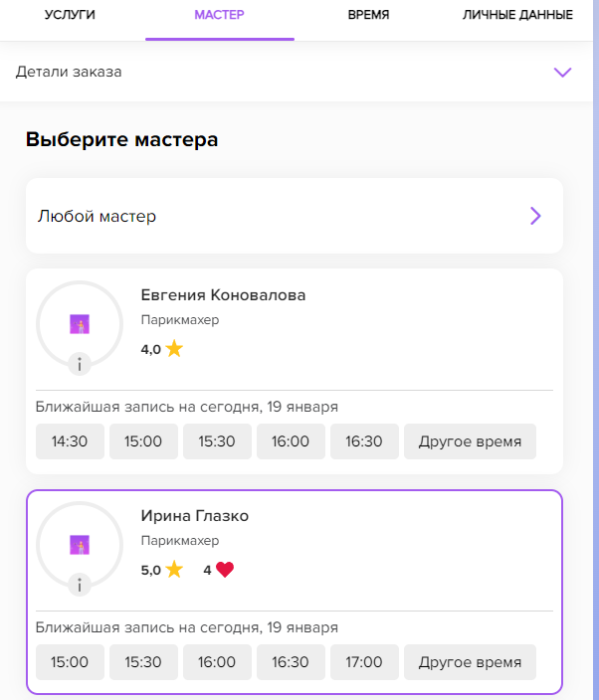Switch to the Услуги tab
The width and height of the screenshot is (599, 700).
(x=70, y=15)
